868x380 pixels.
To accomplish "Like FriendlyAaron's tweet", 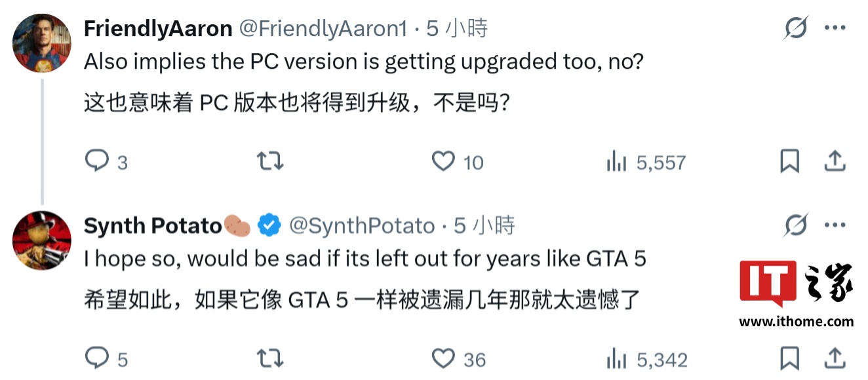I will tap(444, 161).
